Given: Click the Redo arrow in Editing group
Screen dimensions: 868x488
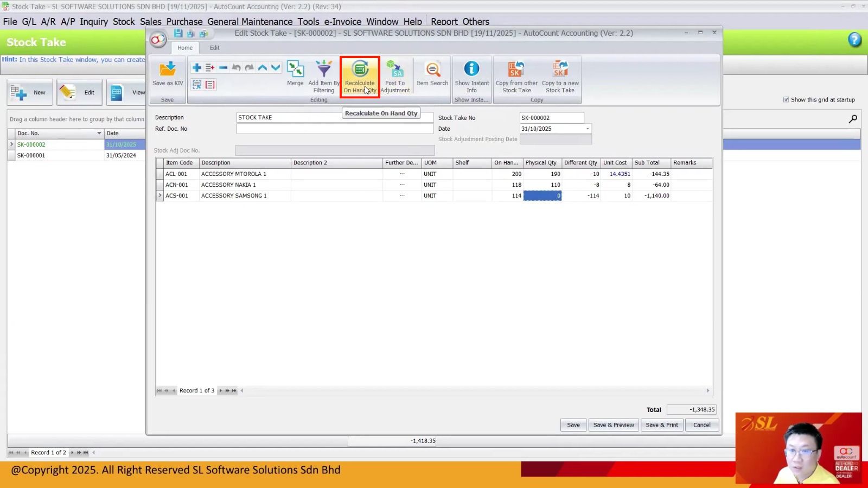Looking at the screenshot, I should 250,68.
